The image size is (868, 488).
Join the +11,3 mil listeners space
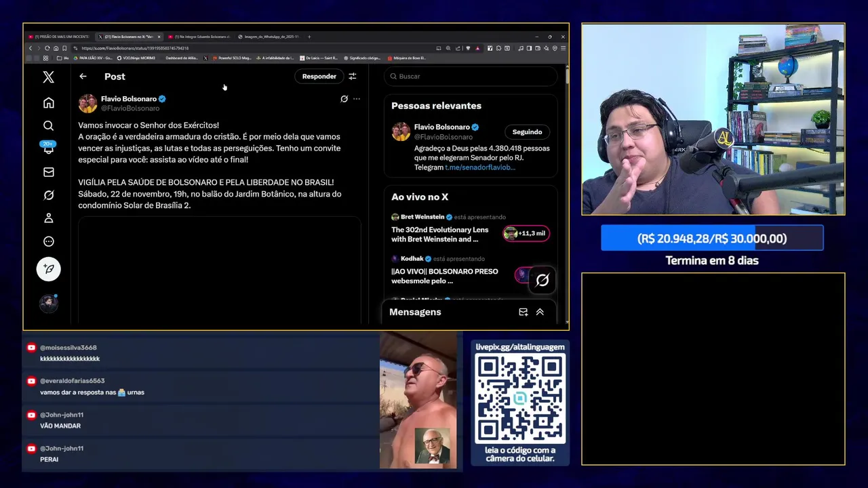526,233
